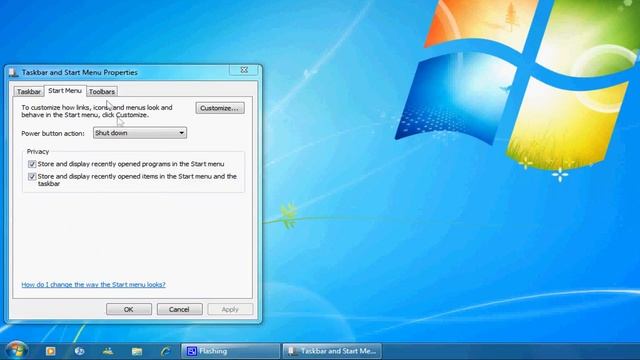Launch Windows Media Player from the taskbar
Image resolution: width=640 pixels, height=360 pixels.
[x=51, y=351]
